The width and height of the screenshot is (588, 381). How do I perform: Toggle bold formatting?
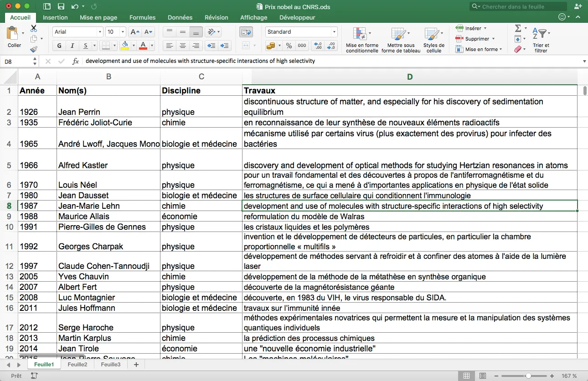59,46
